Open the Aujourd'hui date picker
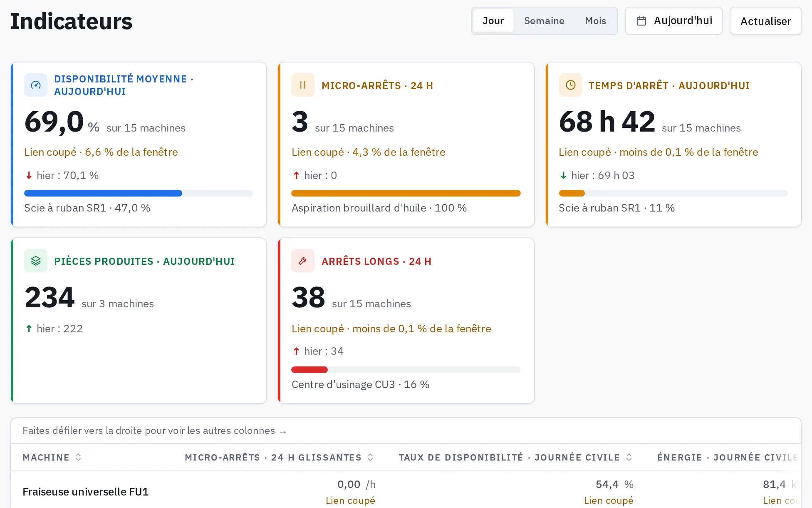Screen dimensions: 812x508 coord(673,21)
